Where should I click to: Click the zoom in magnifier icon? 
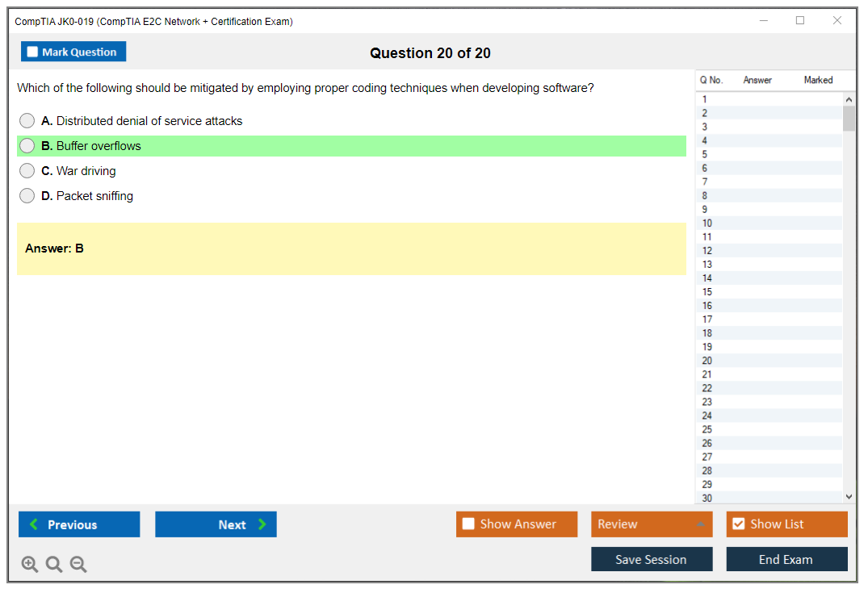[30, 565]
